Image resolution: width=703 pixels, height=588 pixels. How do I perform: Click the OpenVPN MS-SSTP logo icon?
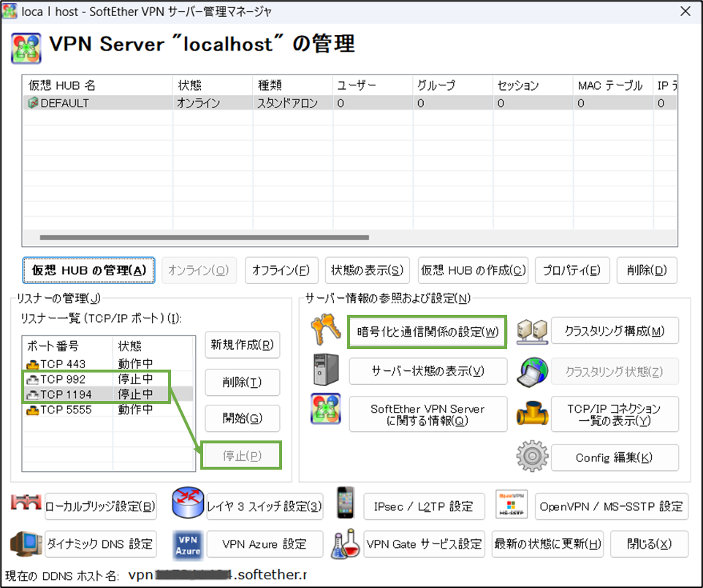pos(512,504)
